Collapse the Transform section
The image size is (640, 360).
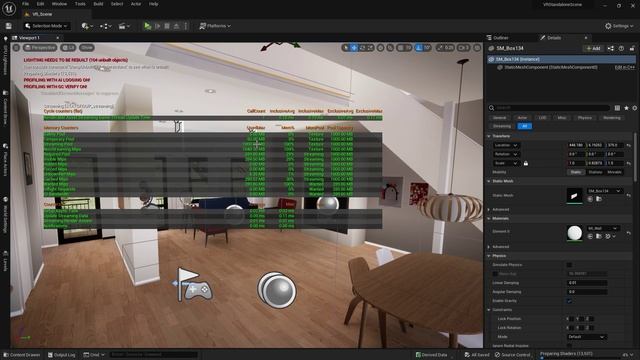point(489,136)
